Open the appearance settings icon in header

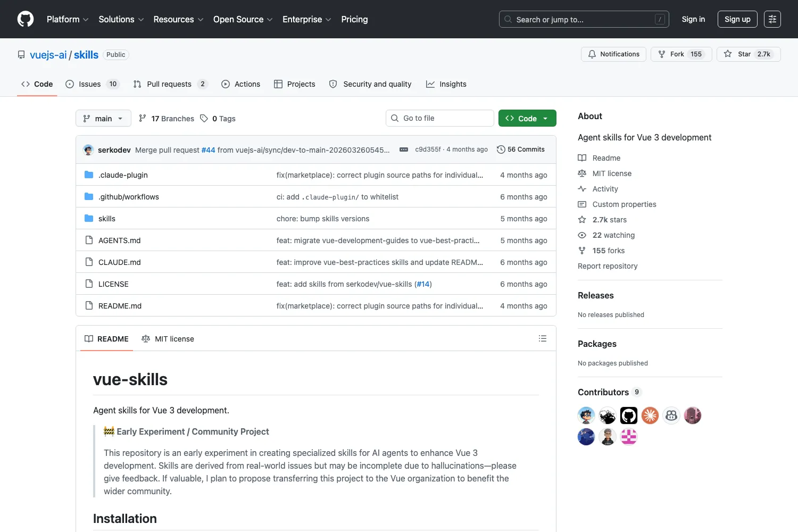point(772,19)
